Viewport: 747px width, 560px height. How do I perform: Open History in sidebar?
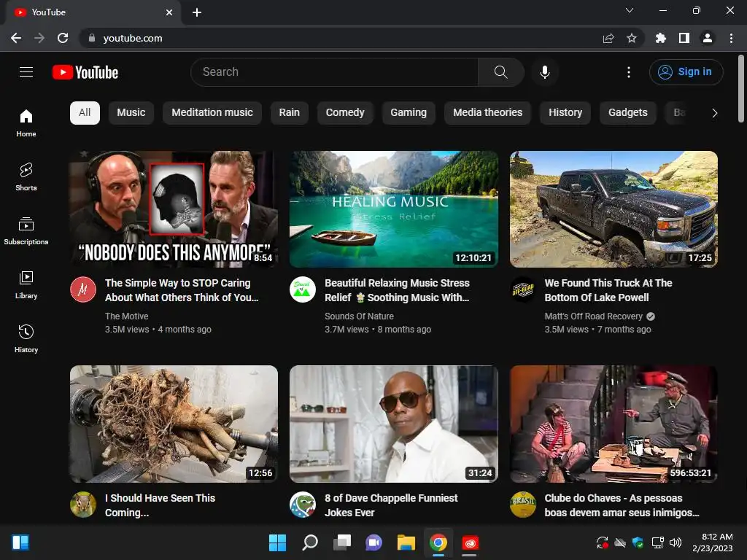tap(26, 338)
